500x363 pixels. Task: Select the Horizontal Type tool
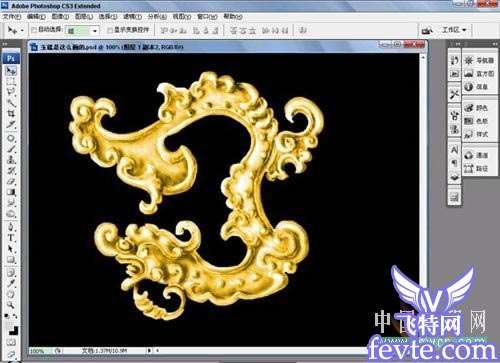12,238
